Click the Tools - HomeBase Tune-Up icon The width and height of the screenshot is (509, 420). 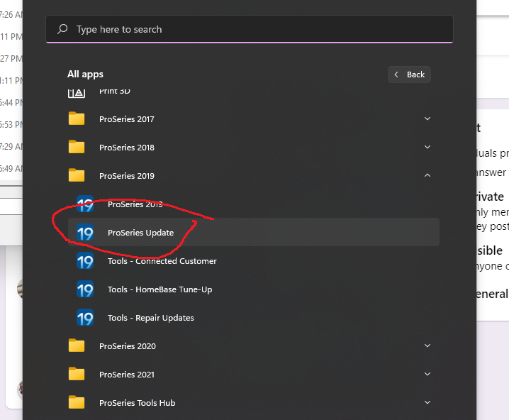(85, 289)
